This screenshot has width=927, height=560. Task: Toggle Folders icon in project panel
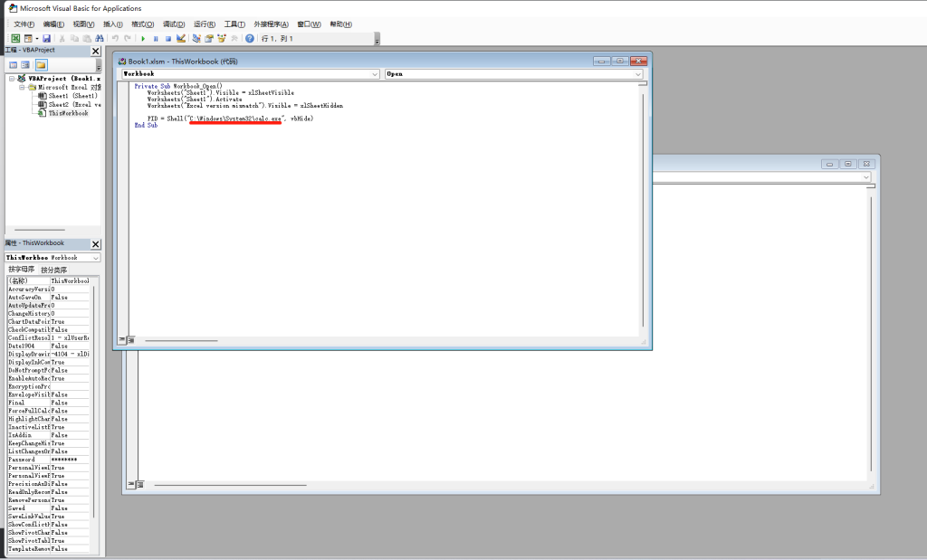point(41,65)
